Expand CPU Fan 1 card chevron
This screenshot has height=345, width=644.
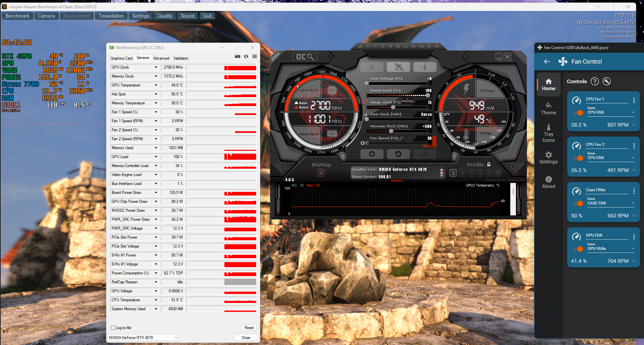(x=634, y=125)
